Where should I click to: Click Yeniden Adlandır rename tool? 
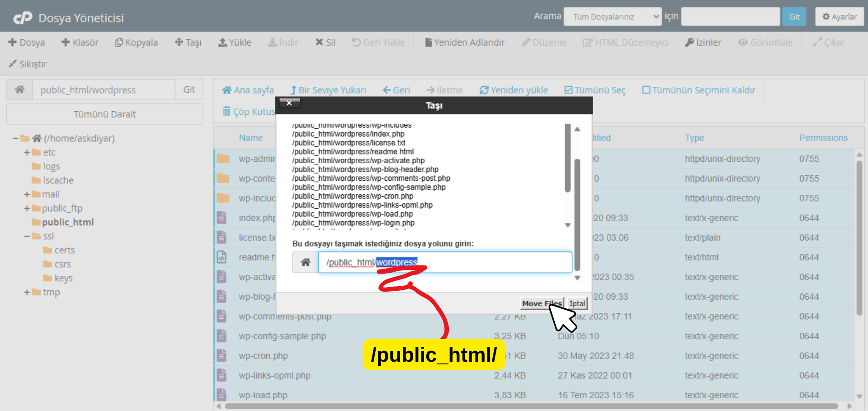(x=465, y=43)
